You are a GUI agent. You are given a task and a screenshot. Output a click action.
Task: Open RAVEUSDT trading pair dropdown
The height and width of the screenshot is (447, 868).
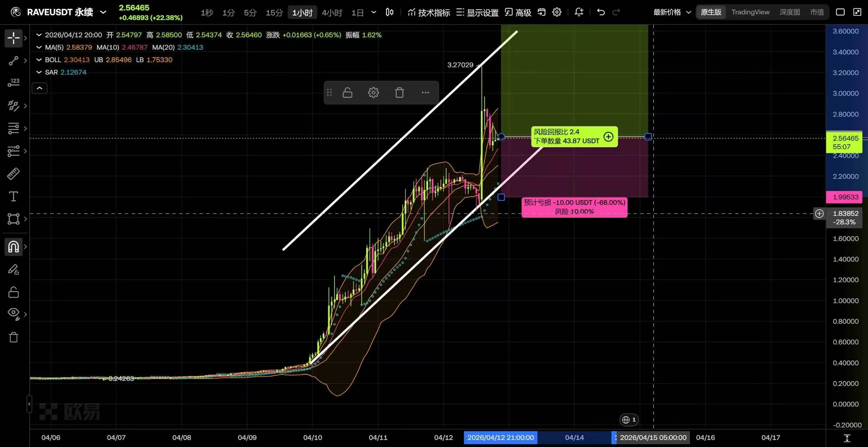(103, 12)
